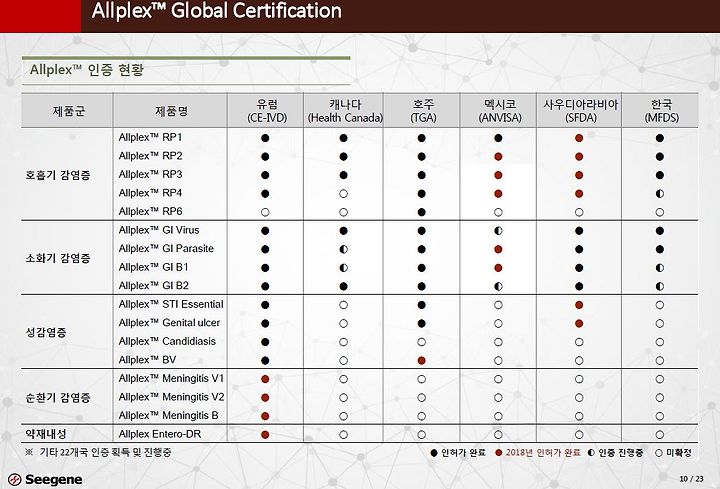Click the '제품명' column header
Screen dimensions: 720x489
pyautogui.click(x=171, y=111)
